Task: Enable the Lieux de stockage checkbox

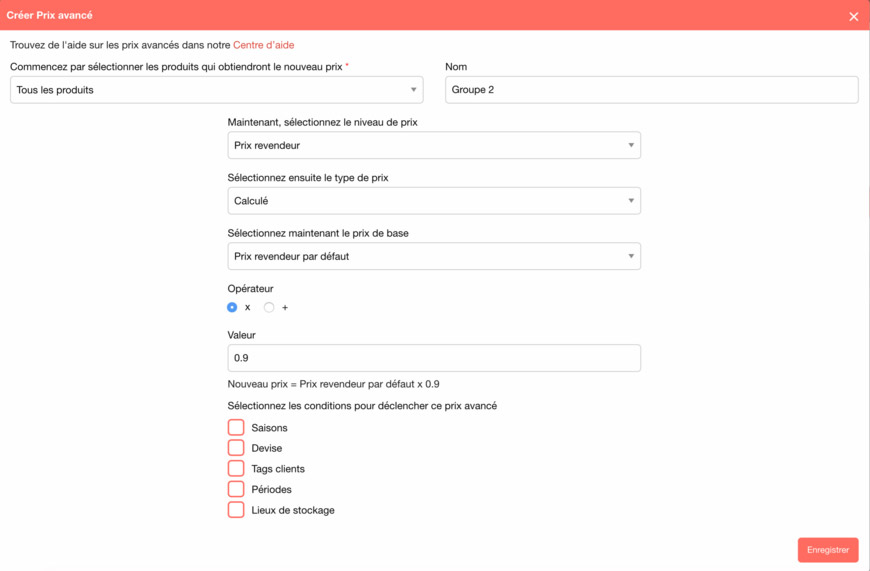Action: (x=236, y=510)
